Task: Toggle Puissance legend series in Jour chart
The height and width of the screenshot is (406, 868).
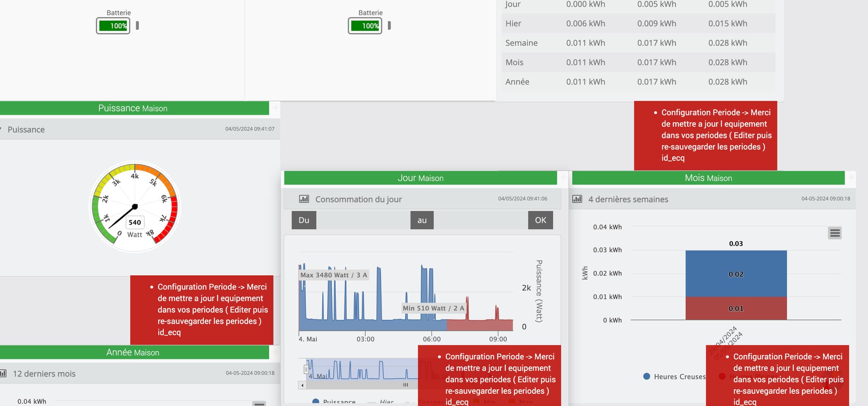Action: pos(334,402)
